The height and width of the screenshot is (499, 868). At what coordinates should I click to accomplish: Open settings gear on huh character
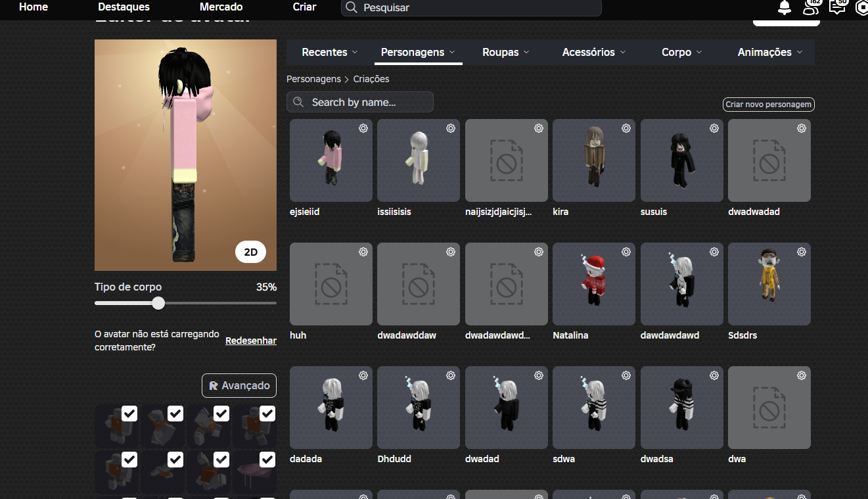point(363,252)
